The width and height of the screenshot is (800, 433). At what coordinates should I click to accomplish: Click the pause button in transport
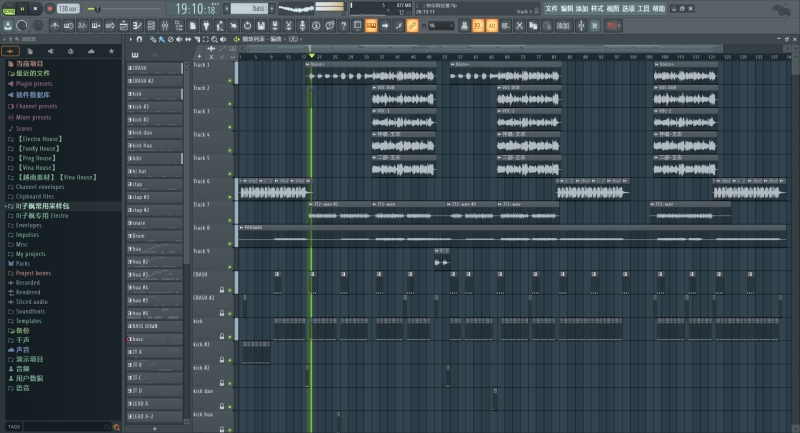(22, 8)
